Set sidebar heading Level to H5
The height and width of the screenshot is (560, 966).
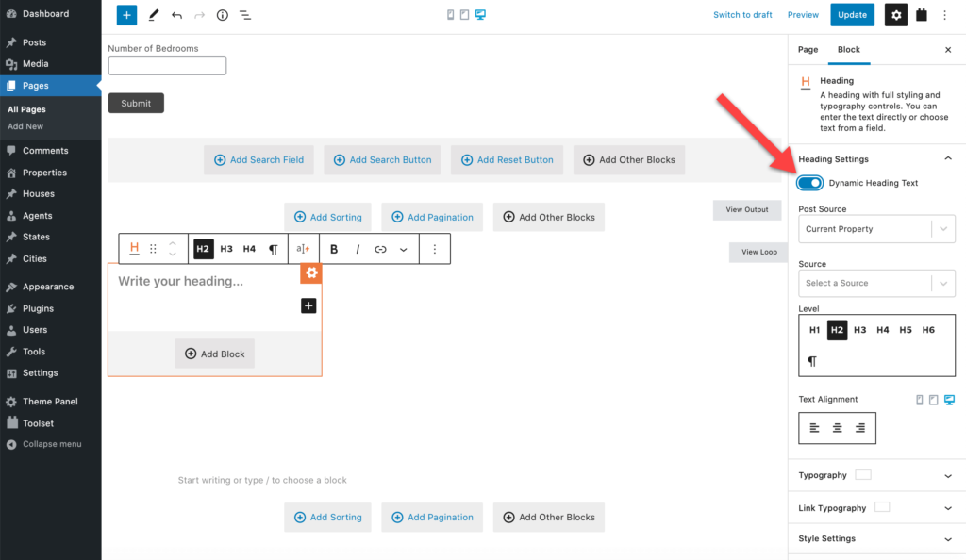pos(905,330)
